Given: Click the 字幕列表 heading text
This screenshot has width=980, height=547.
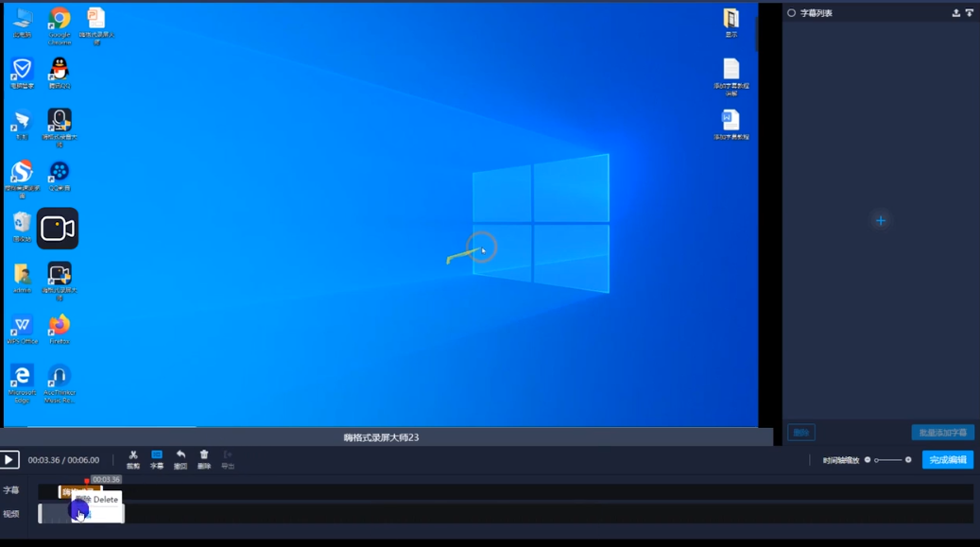Looking at the screenshot, I should click(x=817, y=13).
